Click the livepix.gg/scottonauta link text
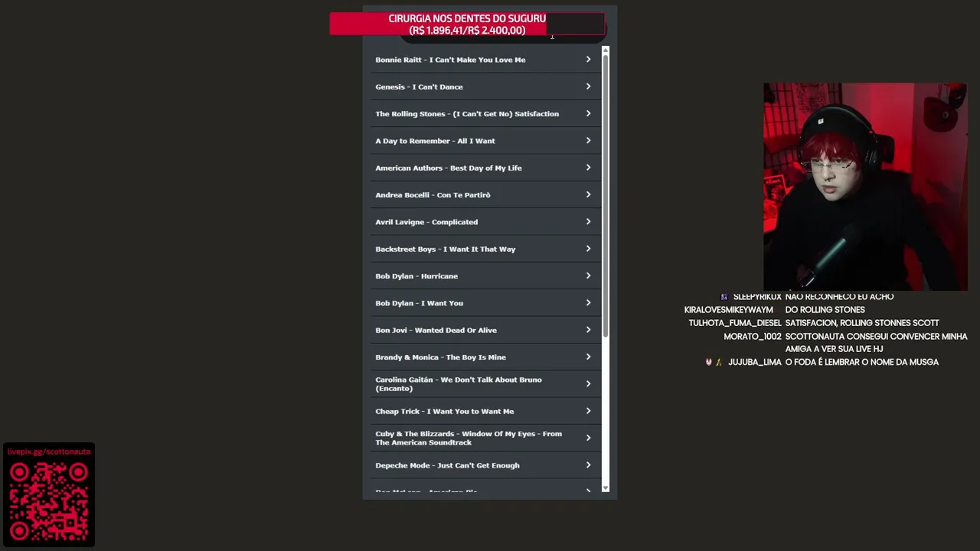Image resolution: width=980 pixels, height=551 pixels. [x=49, y=452]
